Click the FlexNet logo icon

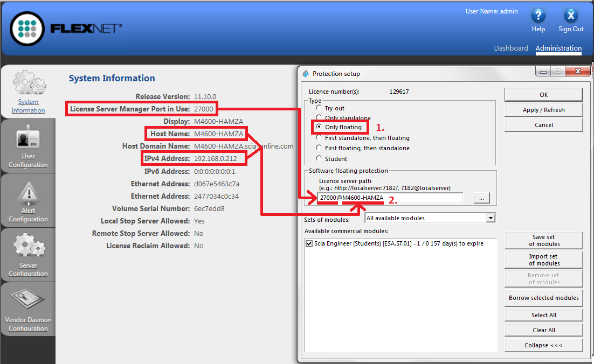click(x=27, y=27)
